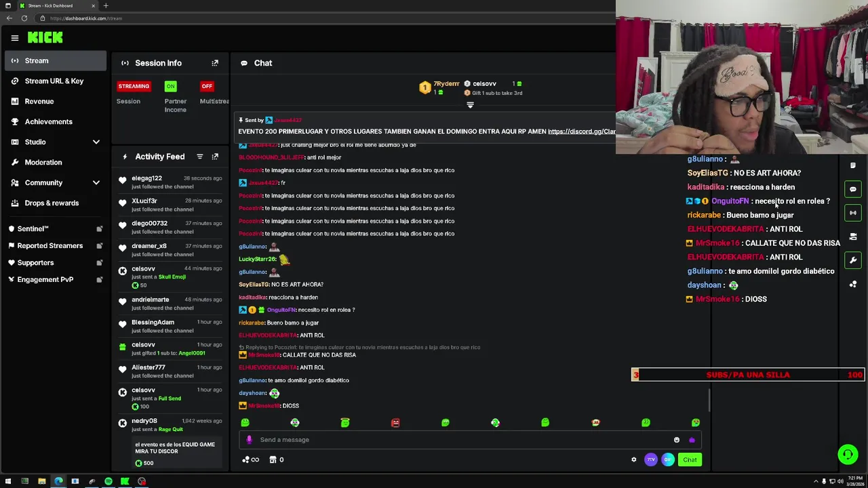
Task: Open the hamburger menu beside the Kick logo
Action: pos(14,38)
